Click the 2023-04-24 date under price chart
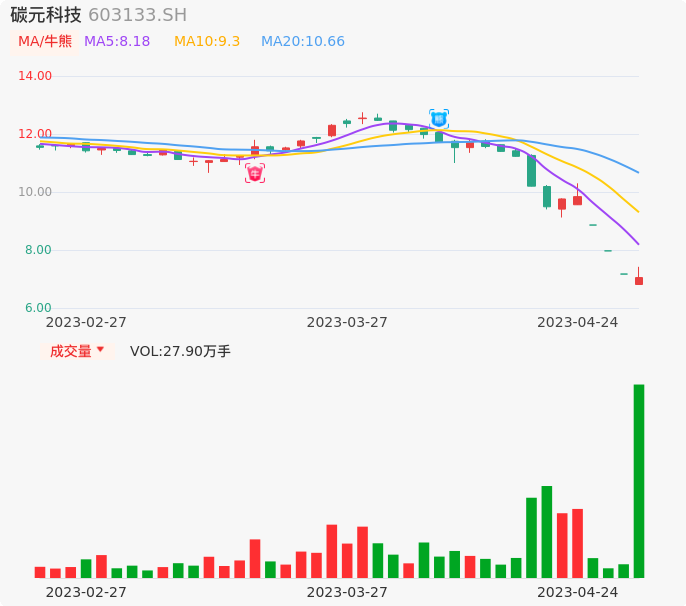 coord(578,322)
